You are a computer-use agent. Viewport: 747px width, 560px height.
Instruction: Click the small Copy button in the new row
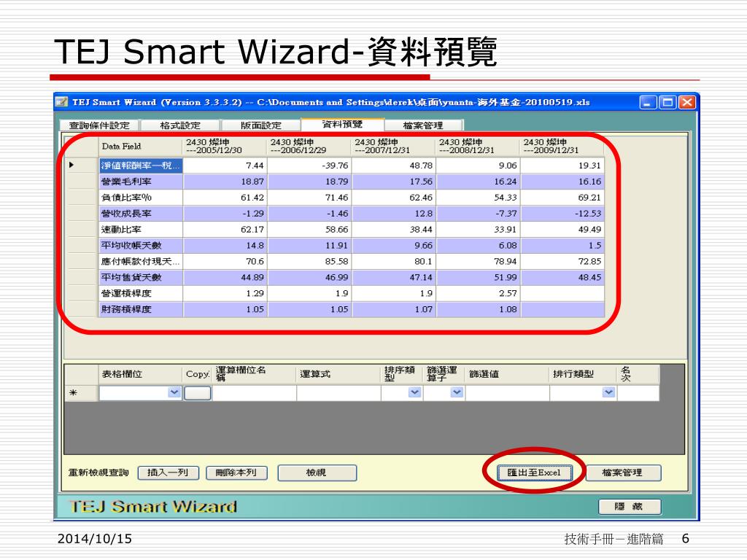[x=197, y=394]
